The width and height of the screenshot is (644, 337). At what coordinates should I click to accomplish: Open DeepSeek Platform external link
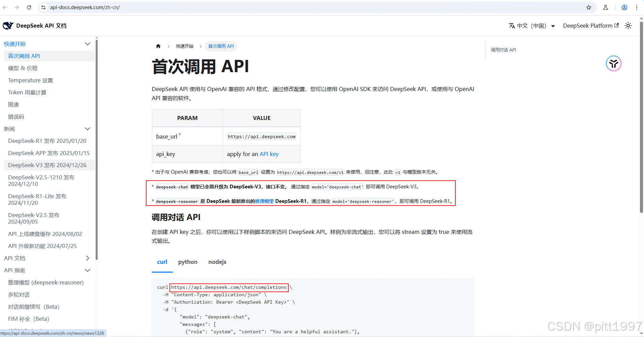click(x=591, y=26)
